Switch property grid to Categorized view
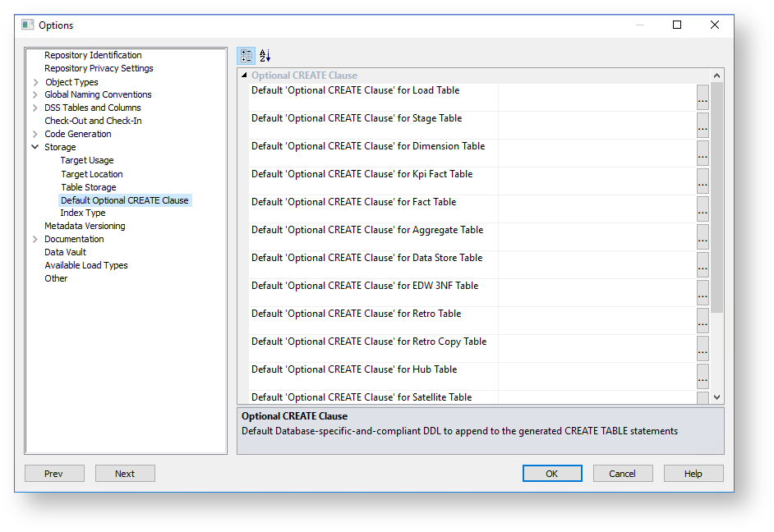This screenshot has height=532, width=774. (246, 56)
